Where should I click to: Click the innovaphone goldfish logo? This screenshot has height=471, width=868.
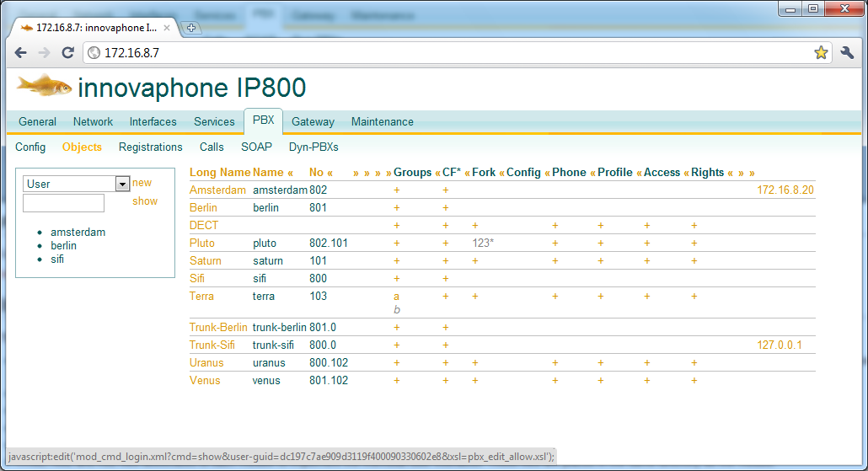(x=44, y=85)
